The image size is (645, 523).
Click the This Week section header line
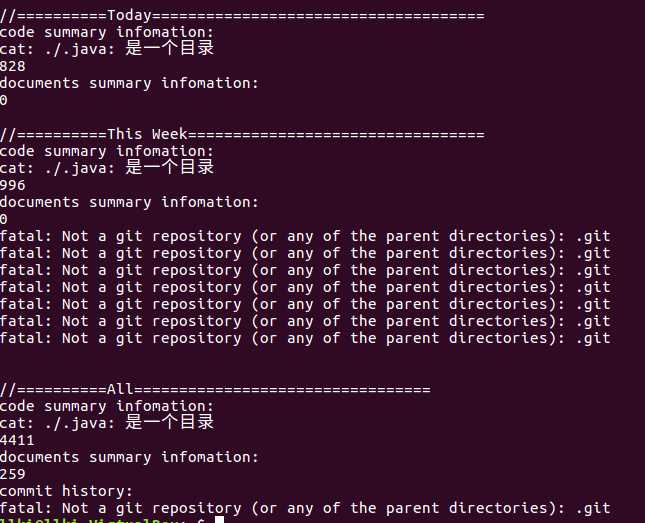tap(242, 134)
